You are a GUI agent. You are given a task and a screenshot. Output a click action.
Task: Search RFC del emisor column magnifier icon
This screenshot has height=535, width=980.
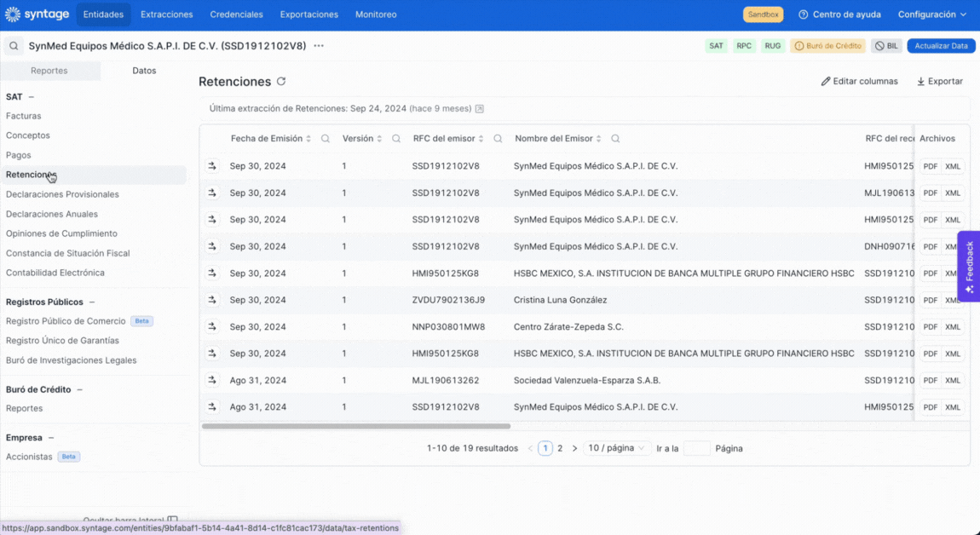point(499,139)
